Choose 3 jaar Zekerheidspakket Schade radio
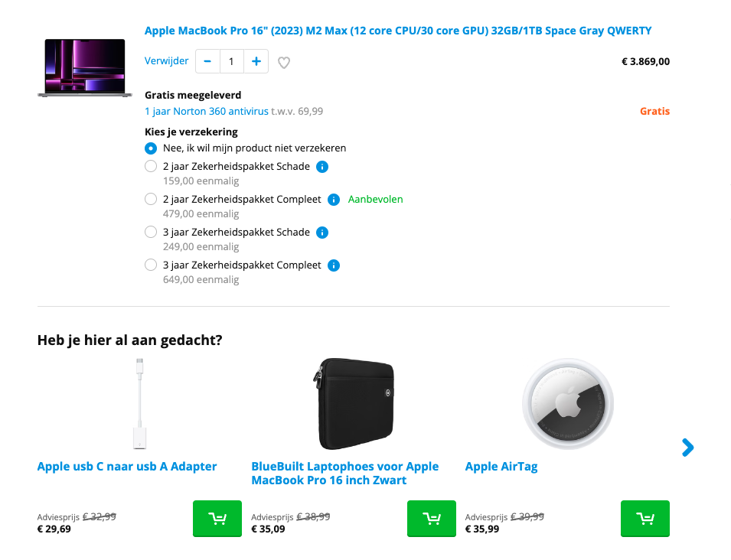Viewport: 731px width, 560px height. click(x=151, y=232)
